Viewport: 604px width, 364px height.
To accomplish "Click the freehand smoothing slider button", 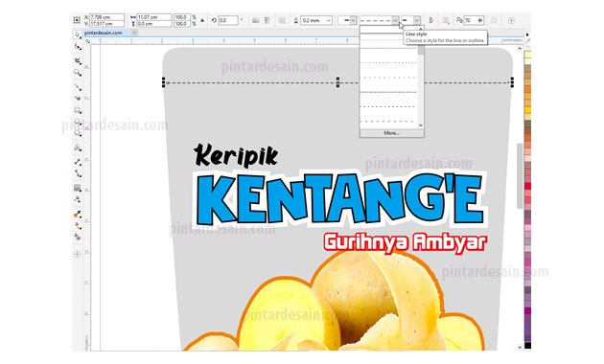I will tap(480, 20).
